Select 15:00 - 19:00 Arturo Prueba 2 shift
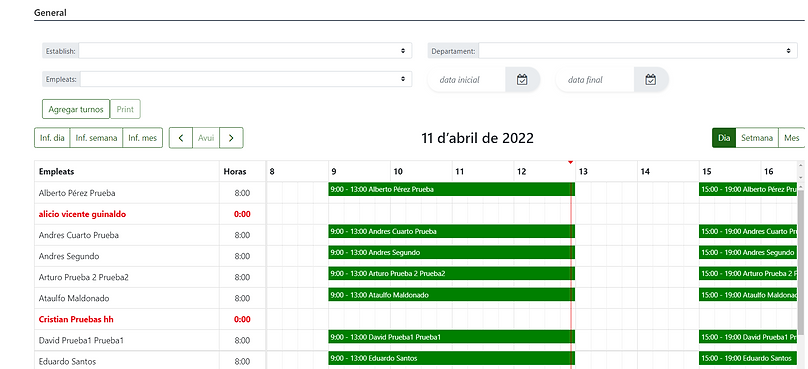 pos(749,273)
